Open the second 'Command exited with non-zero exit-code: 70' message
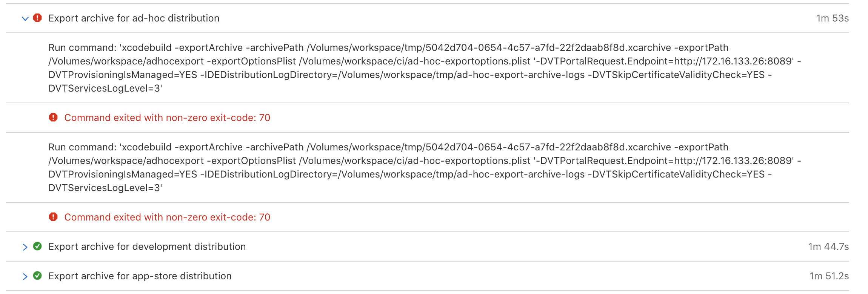868x294 pixels. coord(167,217)
